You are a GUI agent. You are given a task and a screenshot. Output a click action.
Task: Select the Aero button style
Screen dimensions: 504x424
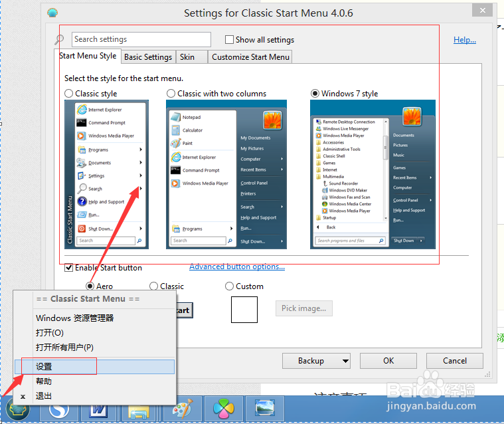tap(90, 286)
